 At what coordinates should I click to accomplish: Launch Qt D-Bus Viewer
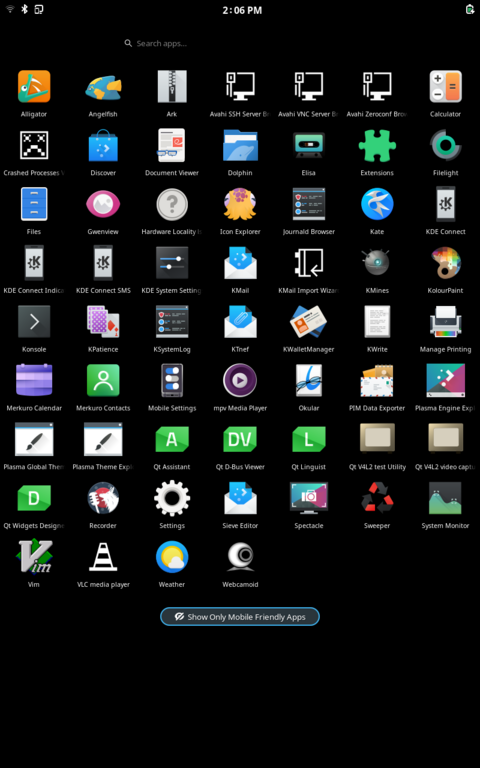240,439
